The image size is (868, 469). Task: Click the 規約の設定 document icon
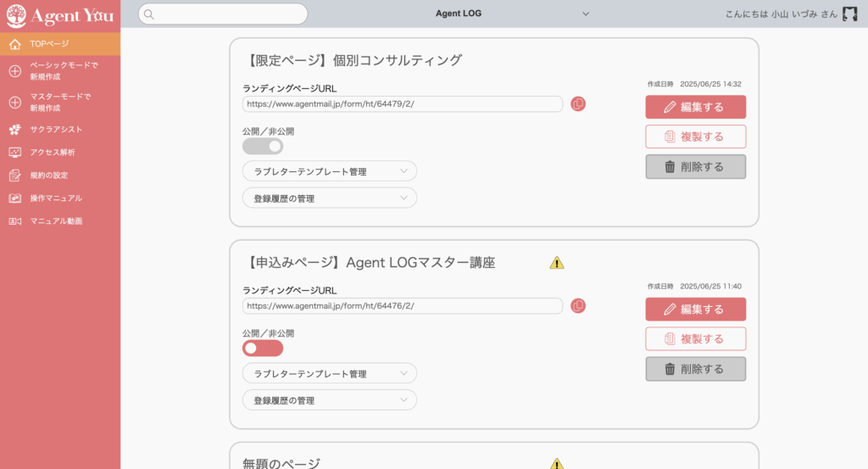15,176
